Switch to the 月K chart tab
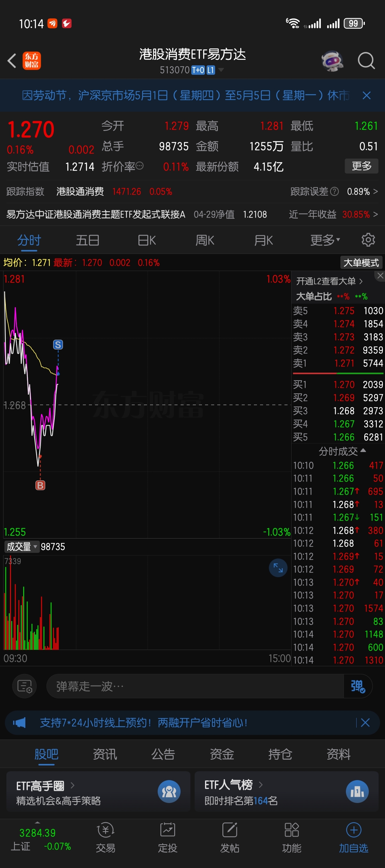 (263, 240)
